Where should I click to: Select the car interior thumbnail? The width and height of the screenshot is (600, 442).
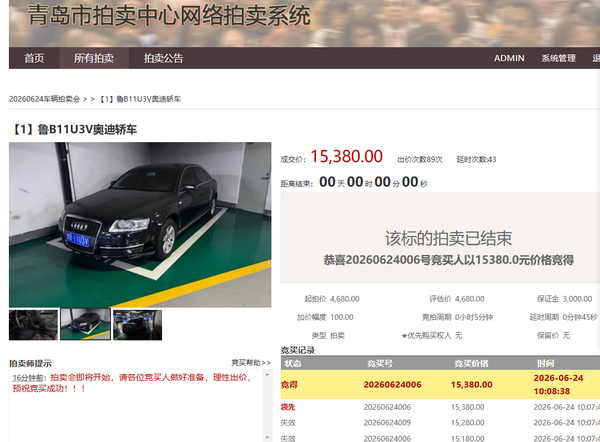point(33,325)
